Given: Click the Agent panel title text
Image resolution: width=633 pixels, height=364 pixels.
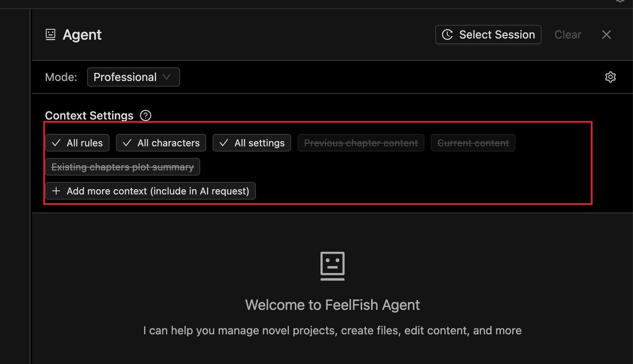Looking at the screenshot, I should tap(82, 35).
